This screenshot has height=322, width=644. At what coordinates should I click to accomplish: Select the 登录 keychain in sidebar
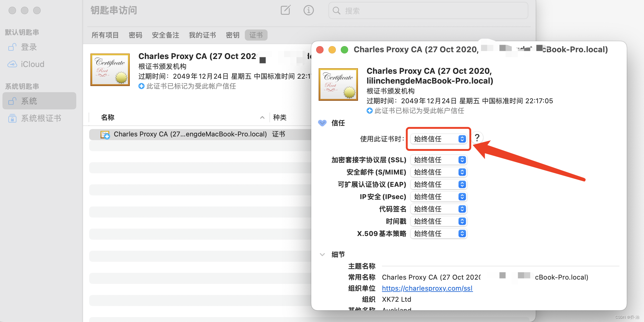(x=39, y=47)
